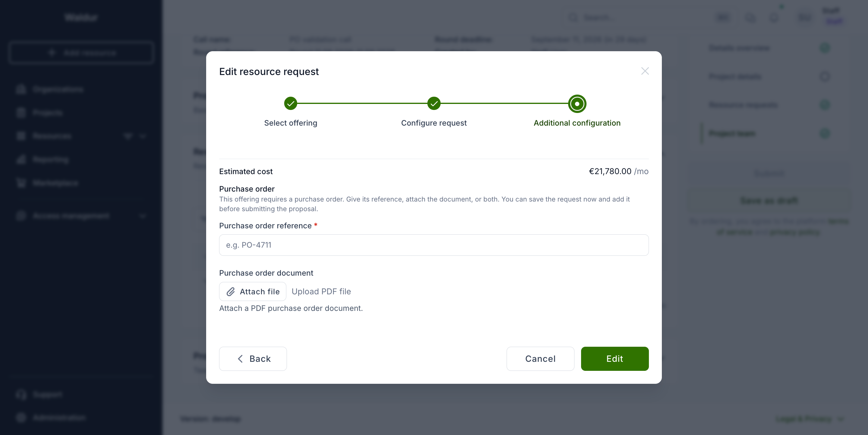Click the Support headset icon in sidebar

(21, 394)
